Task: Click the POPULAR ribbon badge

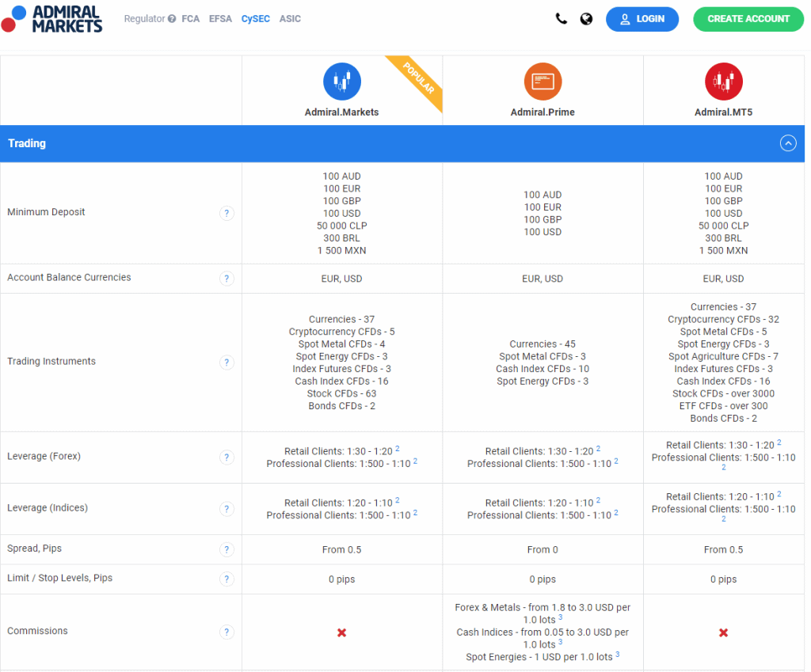Action: (x=418, y=78)
